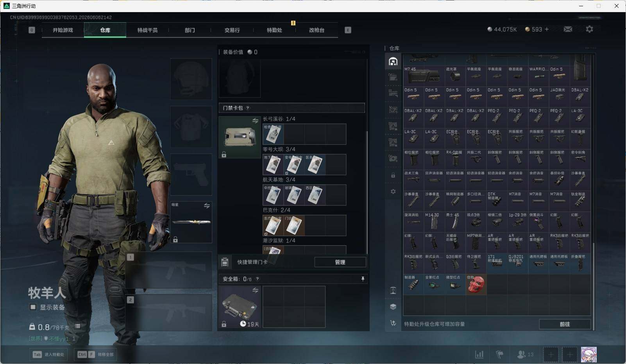Select the JAD激光 item
This screenshot has width=626, height=364.
tap(559, 97)
